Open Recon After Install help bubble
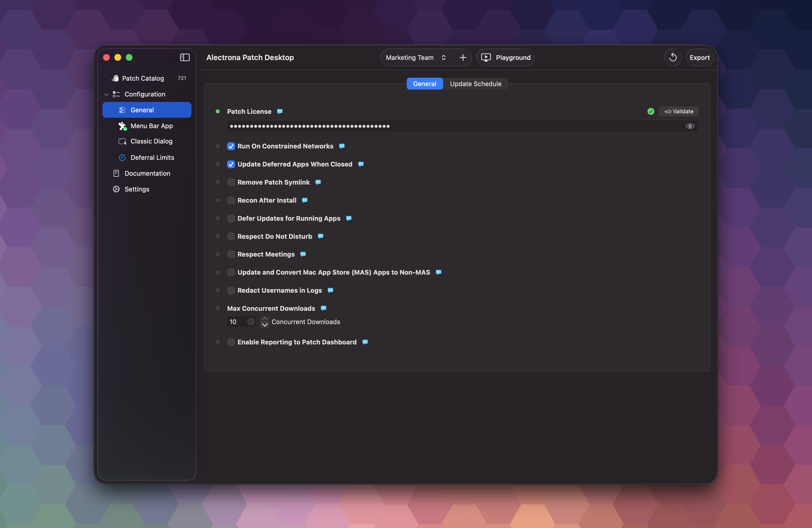 305,200
